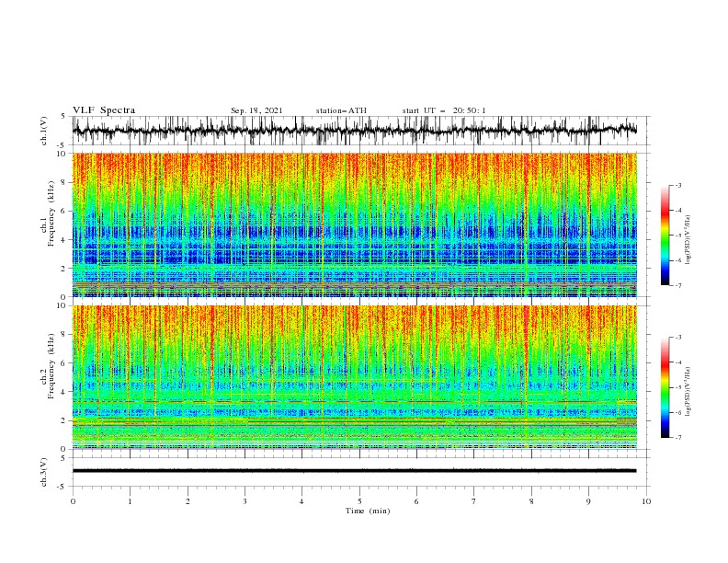This screenshot has width=728, height=563.
Task: Click the time axis tick label "6"
Action: (416, 501)
